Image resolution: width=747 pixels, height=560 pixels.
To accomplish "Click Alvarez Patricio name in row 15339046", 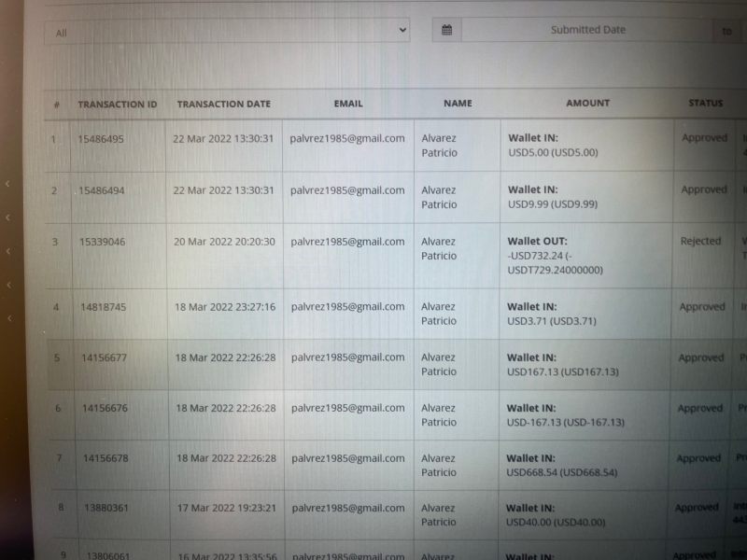I will [x=439, y=248].
